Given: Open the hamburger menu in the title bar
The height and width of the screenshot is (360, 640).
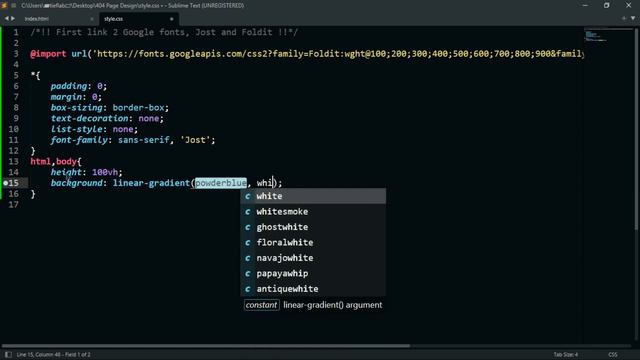Looking at the screenshot, I should coord(14,6).
